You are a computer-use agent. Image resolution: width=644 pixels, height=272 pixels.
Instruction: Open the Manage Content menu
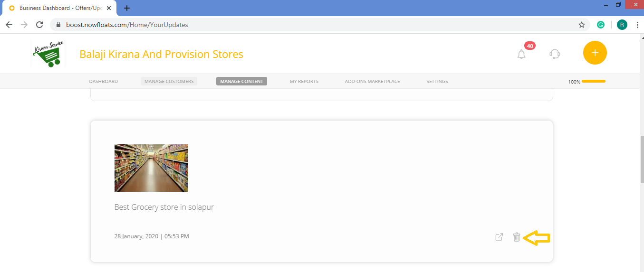tap(241, 82)
